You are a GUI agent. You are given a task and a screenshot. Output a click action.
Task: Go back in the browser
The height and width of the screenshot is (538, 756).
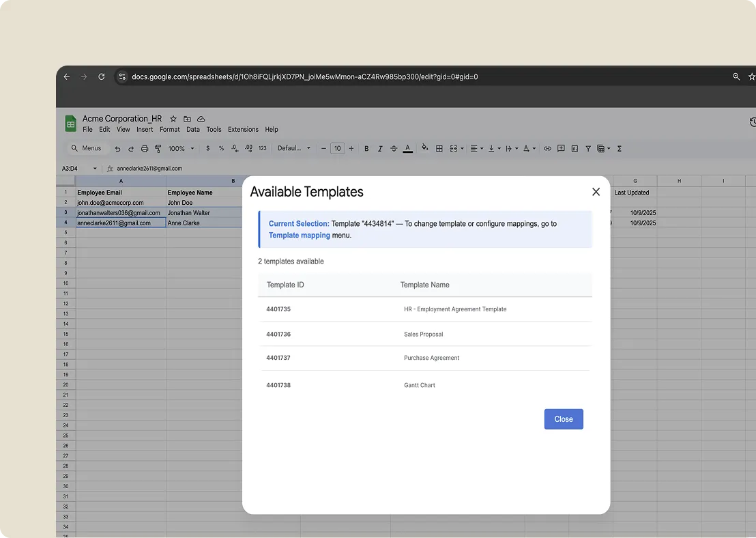click(x=67, y=76)
